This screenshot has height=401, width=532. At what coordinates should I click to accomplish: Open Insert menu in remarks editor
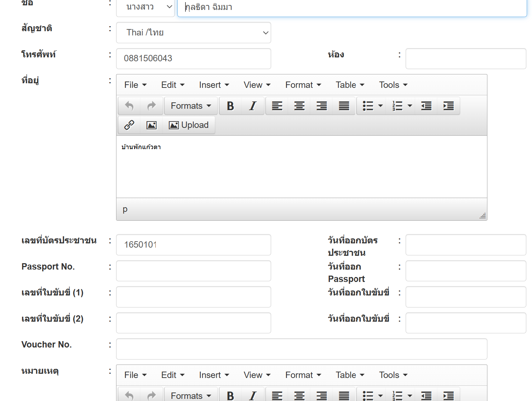coord(214,375)
